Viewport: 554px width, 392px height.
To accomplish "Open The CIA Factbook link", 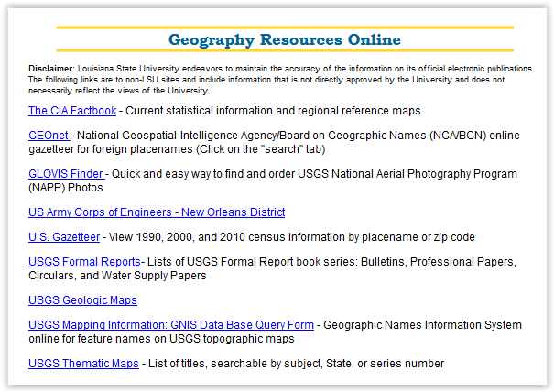I will (x=72, y=111).
